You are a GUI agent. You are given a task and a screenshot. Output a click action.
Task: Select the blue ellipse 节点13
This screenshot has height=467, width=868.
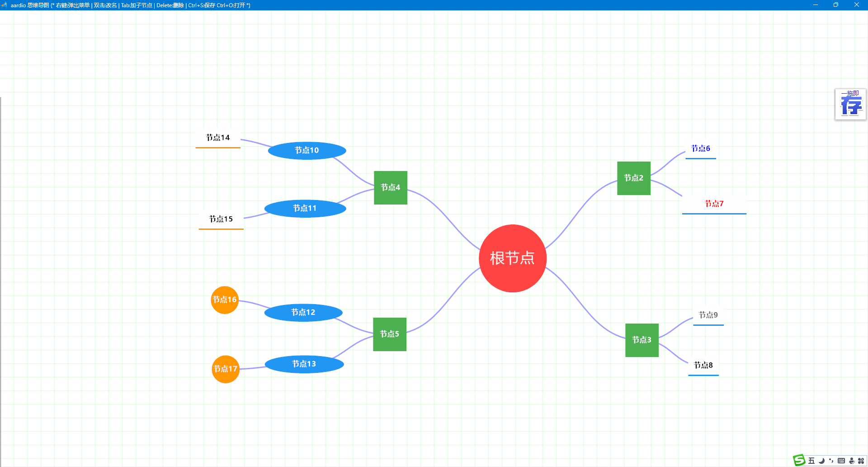pyautogui.click(x=304, y=364)
